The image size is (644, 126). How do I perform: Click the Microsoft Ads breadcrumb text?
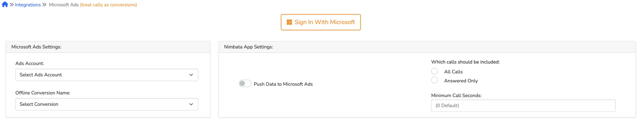(x=64, y=5)
